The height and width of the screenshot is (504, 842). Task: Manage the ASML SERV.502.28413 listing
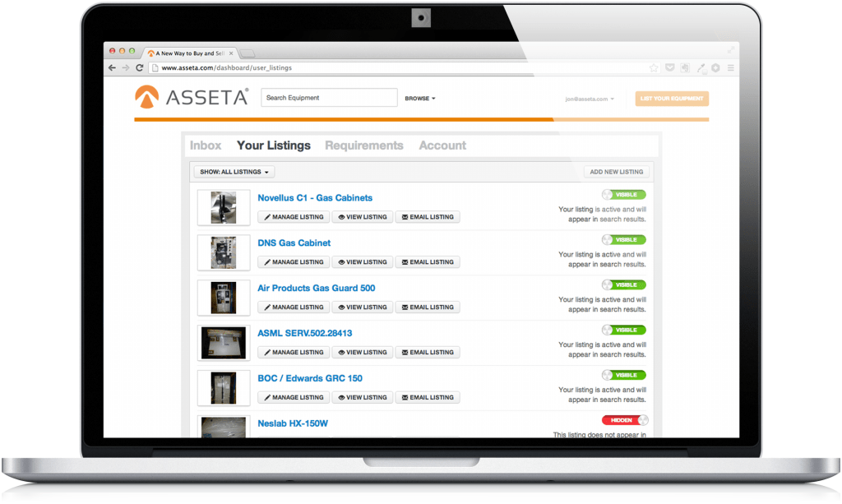pos(294,352)
